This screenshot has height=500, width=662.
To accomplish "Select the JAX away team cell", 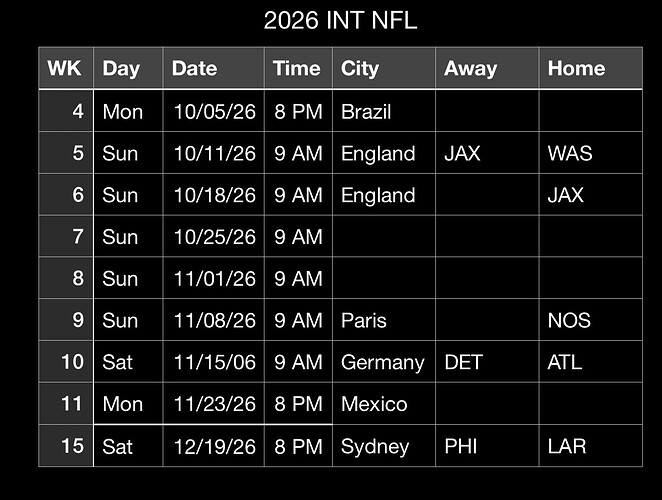I will point(462,154).
